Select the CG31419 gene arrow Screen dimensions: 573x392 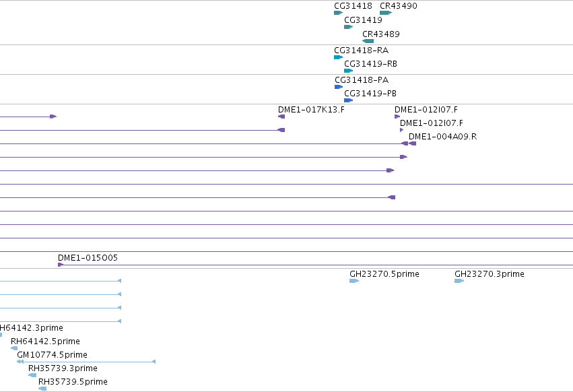pyautogui.click(x=348, y=27)
